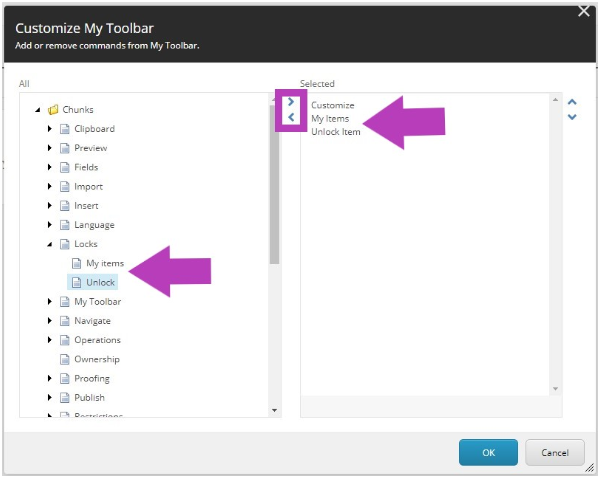The height and width of the screenshot is (478, 599).
Task: Click the Preview document icon
Action: tap(65, 148)
